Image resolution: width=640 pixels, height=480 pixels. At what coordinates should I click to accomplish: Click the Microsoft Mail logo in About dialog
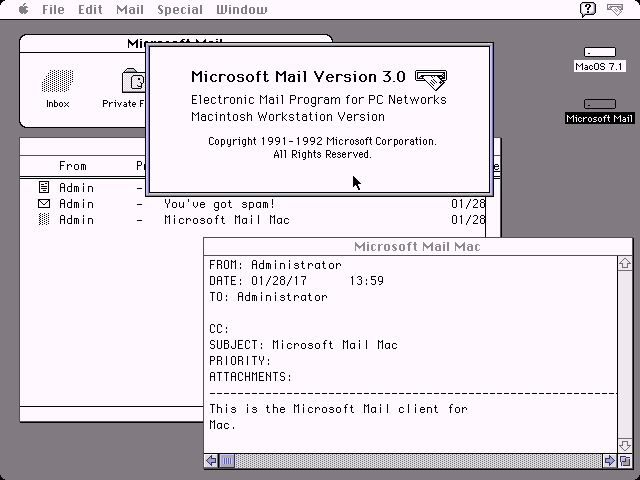(x=431, y=78)
